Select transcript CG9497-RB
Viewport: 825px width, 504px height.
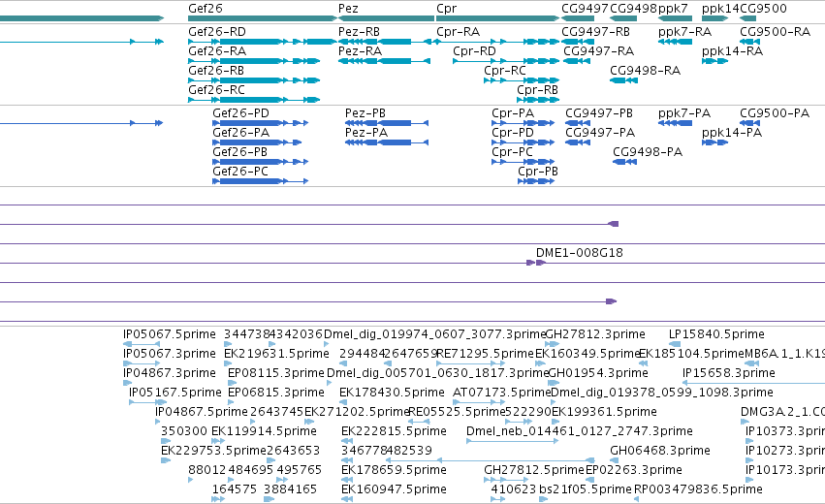pyautogui.click(x=595, y=32)
